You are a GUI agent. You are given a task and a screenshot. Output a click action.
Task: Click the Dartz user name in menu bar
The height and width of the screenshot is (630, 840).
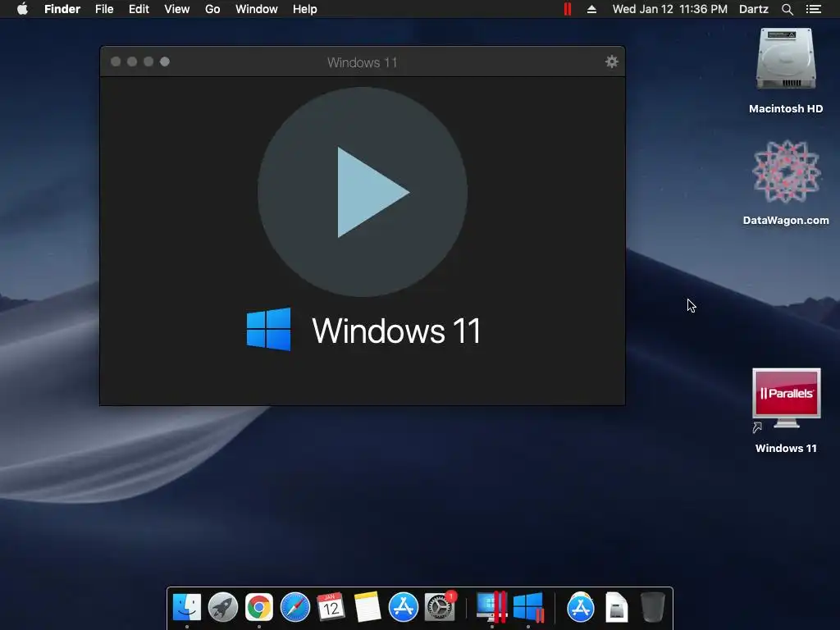tap(754, 9)
